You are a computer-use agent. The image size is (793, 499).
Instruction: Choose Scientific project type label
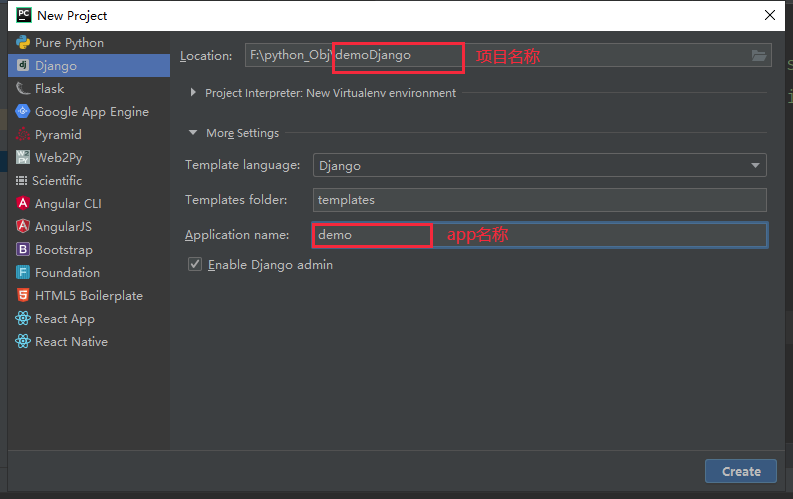tap(57, 180)
